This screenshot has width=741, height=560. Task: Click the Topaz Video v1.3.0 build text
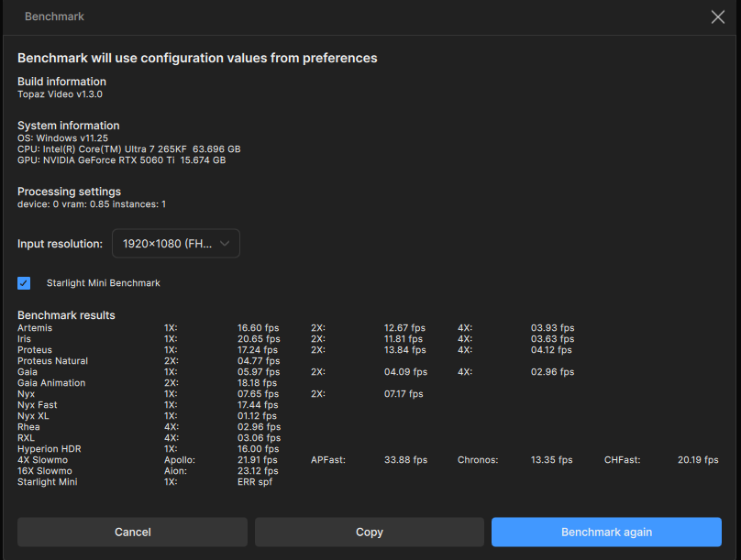62,93
